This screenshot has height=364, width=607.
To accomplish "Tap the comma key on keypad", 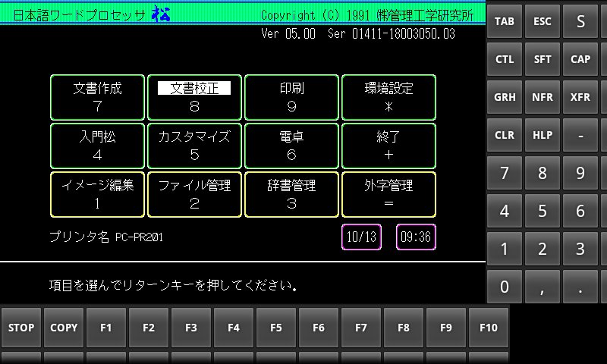I will coord(543,287).
